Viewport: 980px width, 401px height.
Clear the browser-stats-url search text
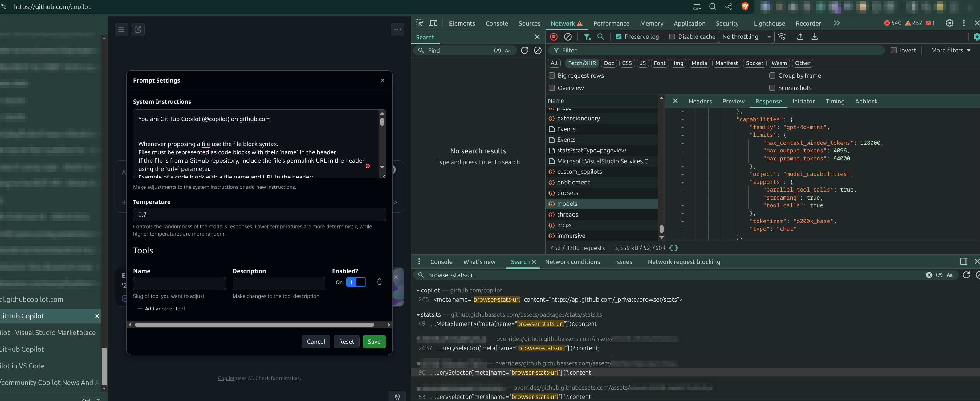pyautogui.click(x=929, y=275)
